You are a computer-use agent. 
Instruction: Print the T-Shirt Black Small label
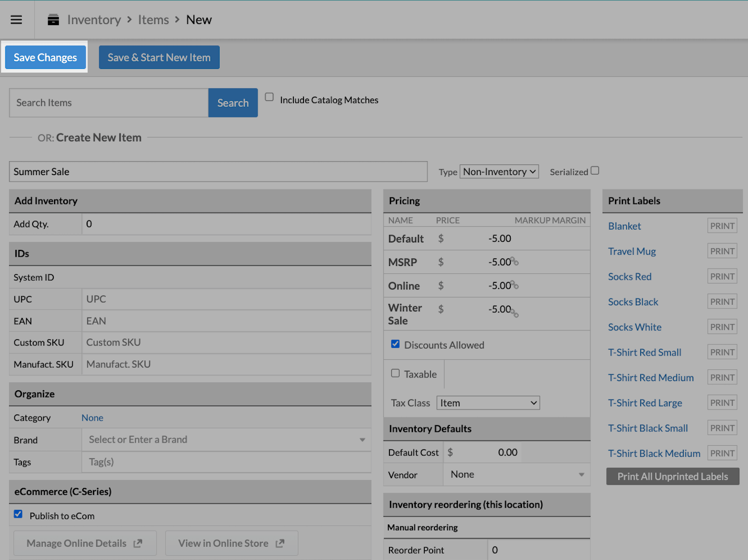(722, 428)
